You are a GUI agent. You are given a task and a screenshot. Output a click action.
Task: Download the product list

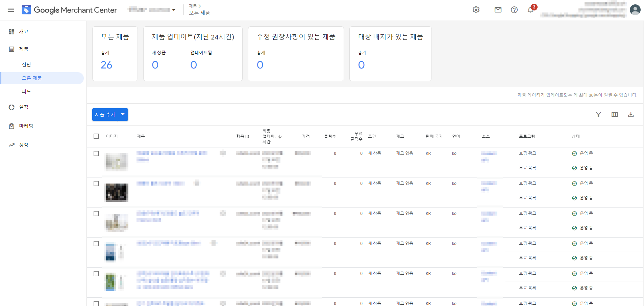pyautogui.click(x=631, y=114)
